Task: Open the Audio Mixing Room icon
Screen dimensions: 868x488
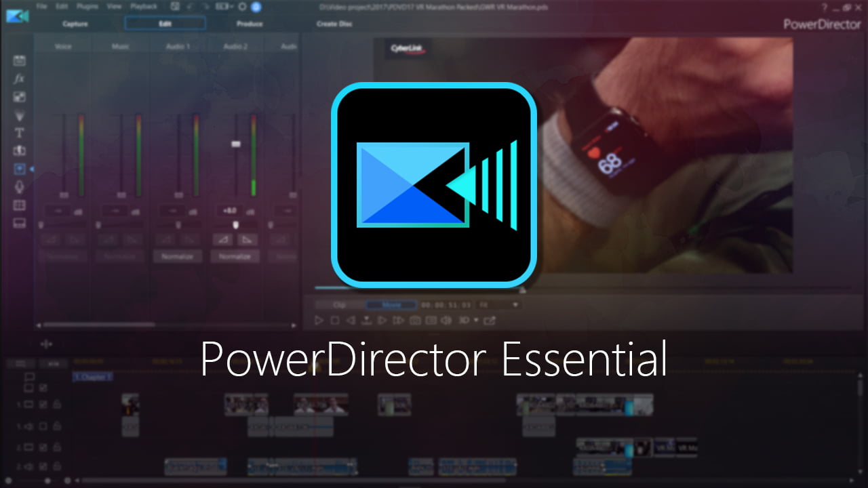Action: point(19,169)
